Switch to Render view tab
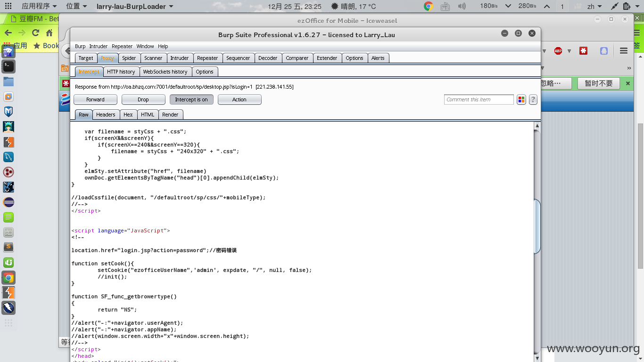 point(170,115)
